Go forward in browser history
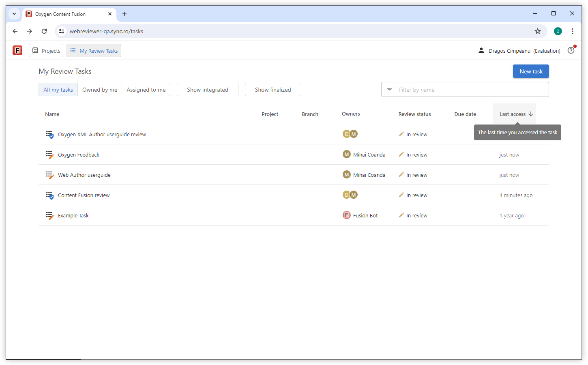Image resolution: width=588 pixels, height=365 pixels. 30,31
